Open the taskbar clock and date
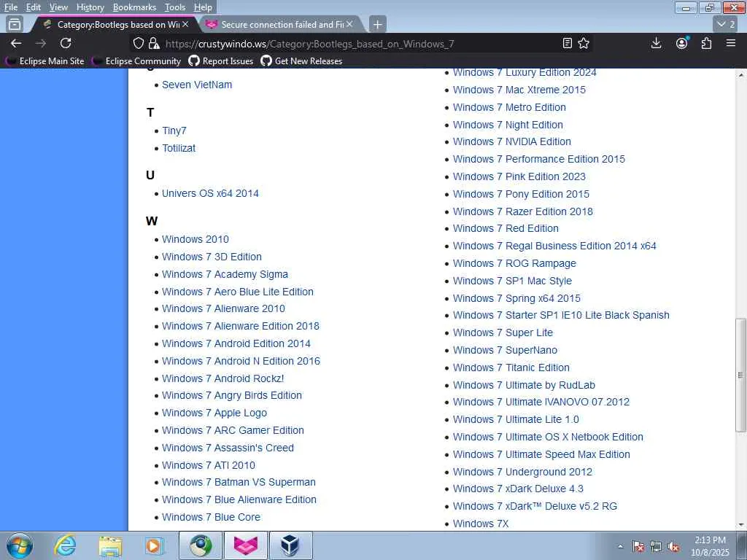The image size is (747, 560). pyautogui.click(x=710, y=546)
